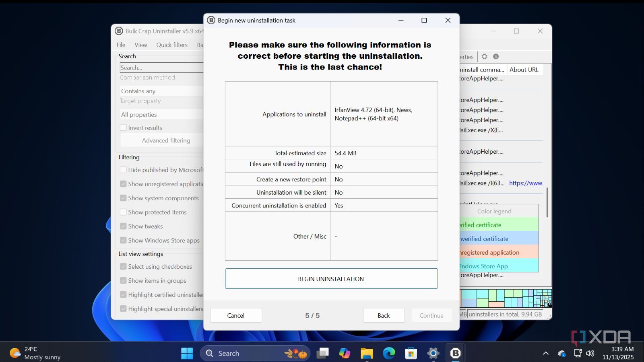Toggle Hide published by Microsoft checkbox

point(124,170)
